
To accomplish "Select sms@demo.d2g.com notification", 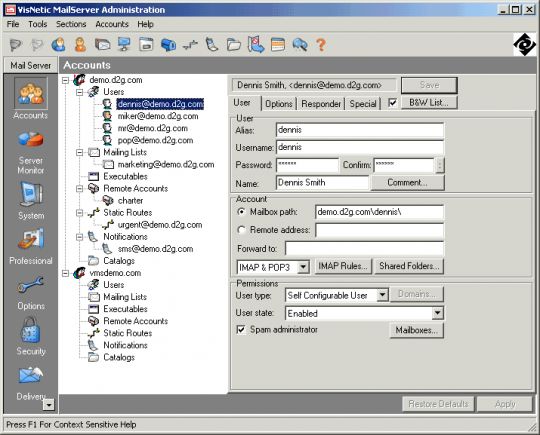I will click(155, 249).
